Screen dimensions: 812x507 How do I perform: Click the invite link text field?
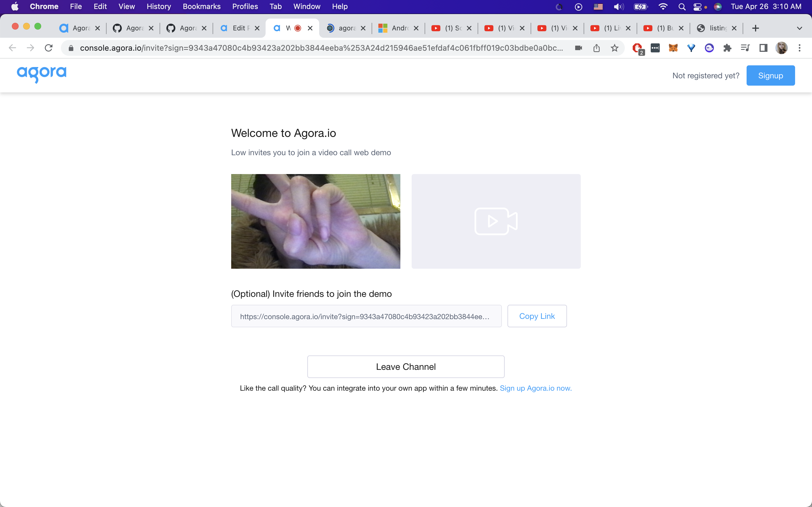tap(366, 316)
